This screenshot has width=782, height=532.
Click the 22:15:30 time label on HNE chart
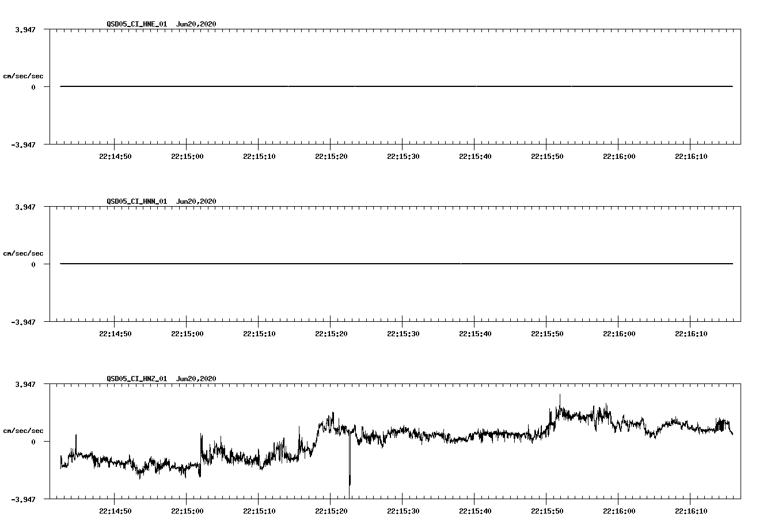pos(403,157)
